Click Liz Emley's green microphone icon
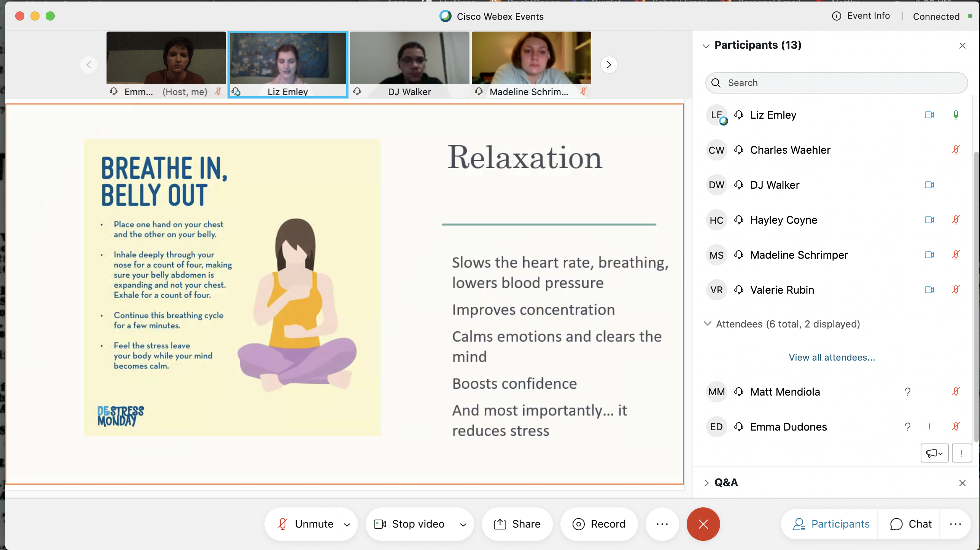 click(x=956, y=115)
